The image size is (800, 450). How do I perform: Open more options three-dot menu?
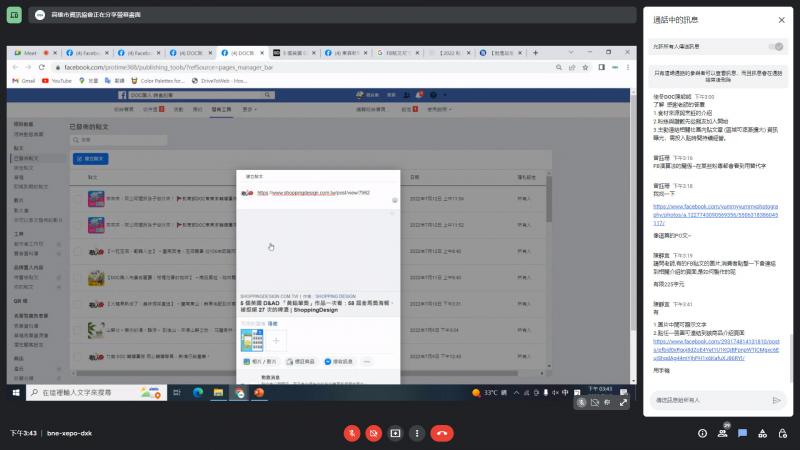pyautogui.click(x=417, y=433)
